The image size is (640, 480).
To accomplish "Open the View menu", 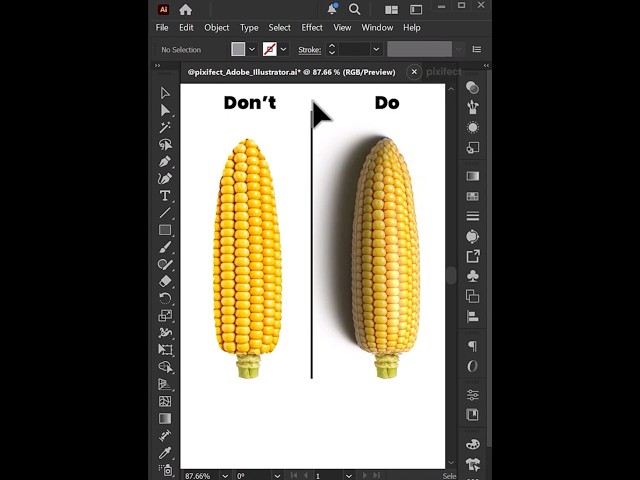I will 342,27.
